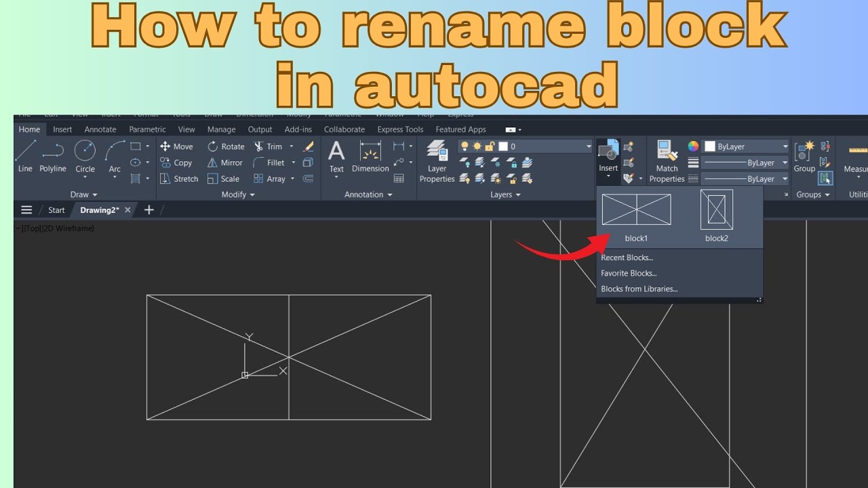This screenshot has height=488, width=868.
Task: Select the Circle tool
Action: 85,157
